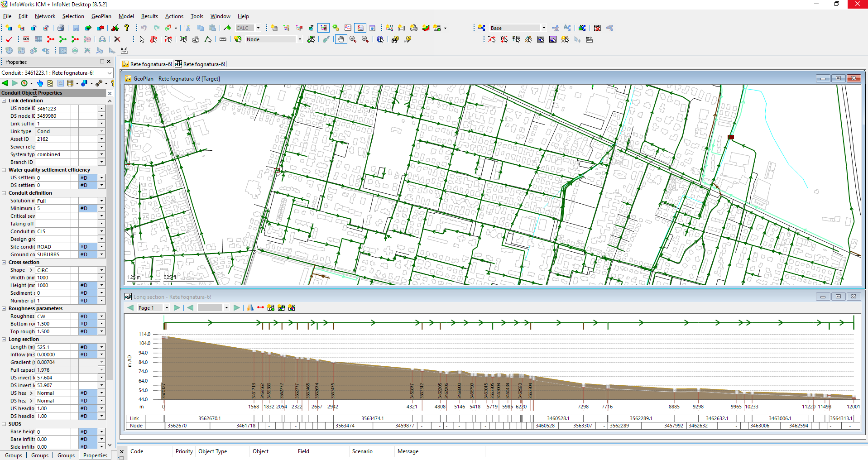Collapse the SUDS group
Viewport: 868px width, 460px height.
tap(4, 424)
